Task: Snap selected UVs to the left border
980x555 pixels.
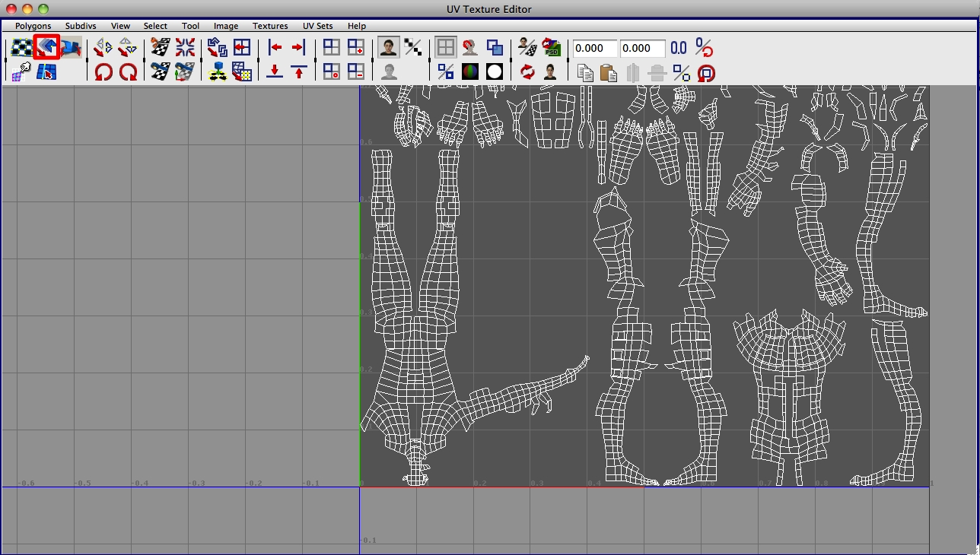Action: click(275, 47)
